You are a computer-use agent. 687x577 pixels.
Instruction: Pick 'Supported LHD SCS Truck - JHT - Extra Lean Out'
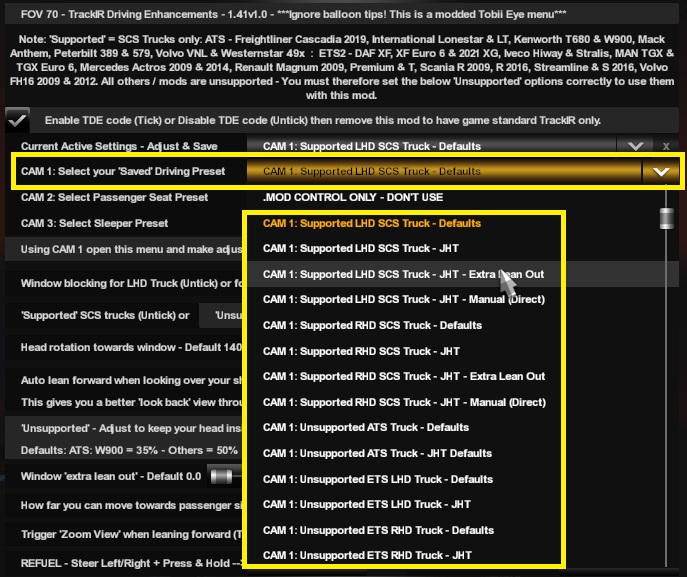pos(403,274)
